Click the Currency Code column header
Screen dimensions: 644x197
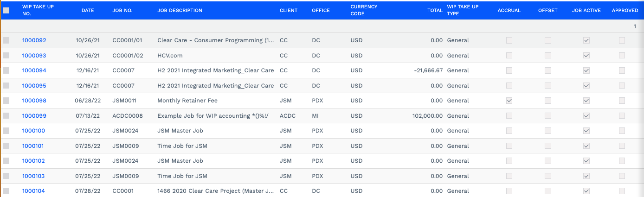364,10
